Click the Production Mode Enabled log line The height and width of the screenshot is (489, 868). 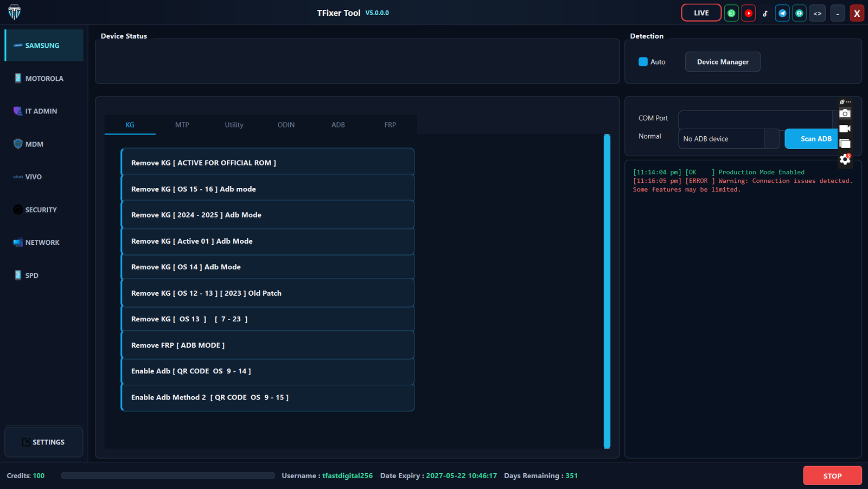(719, 172)
